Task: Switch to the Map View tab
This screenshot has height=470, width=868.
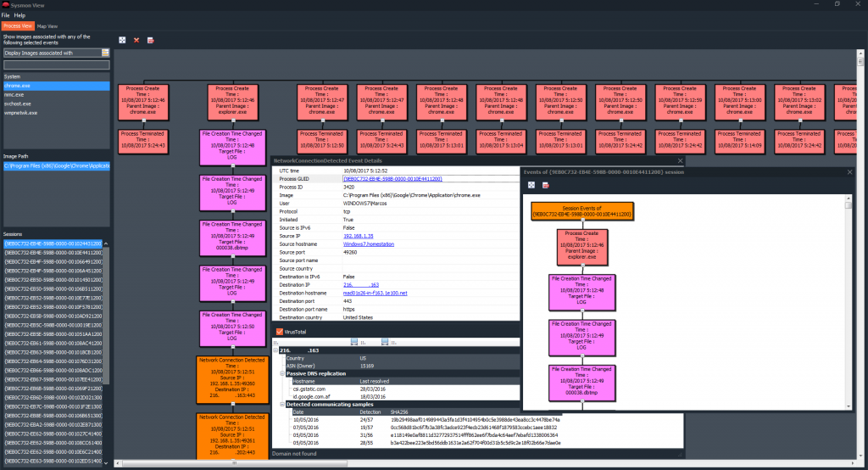Action: pos(47,26)
